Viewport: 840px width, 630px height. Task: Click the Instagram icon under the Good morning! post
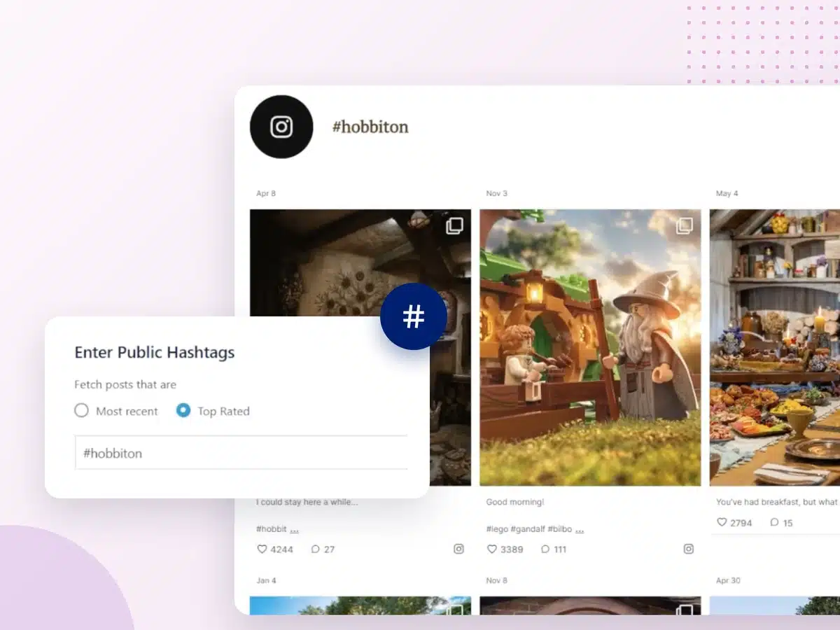tap(688, 549)
